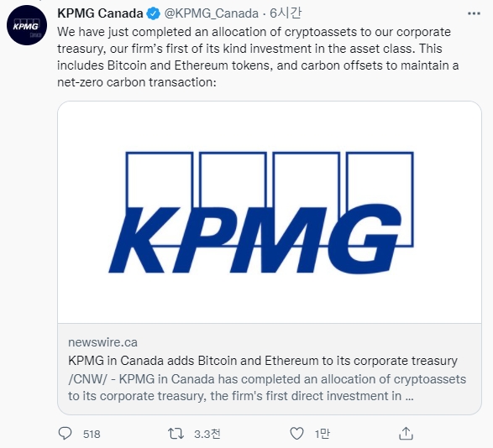Click the tweet body text about cryptoassets
The image size is (493, 448).
(x=258, y=57)
